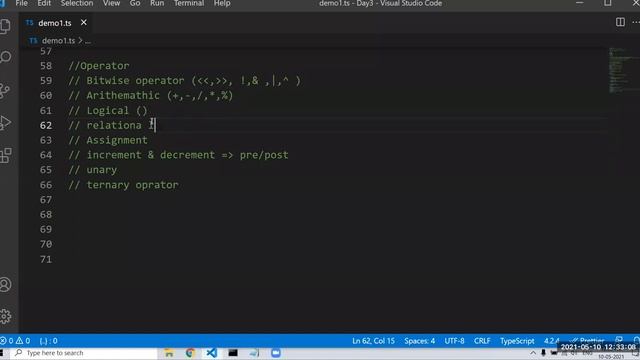The image size is (640, 360).
Task: Open the File menu
Action: click(22, 3)
